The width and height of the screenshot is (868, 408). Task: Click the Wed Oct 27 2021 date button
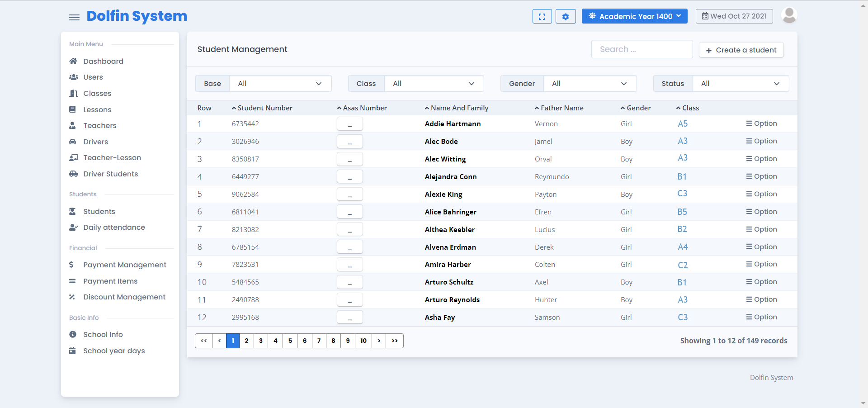(734, 16)
